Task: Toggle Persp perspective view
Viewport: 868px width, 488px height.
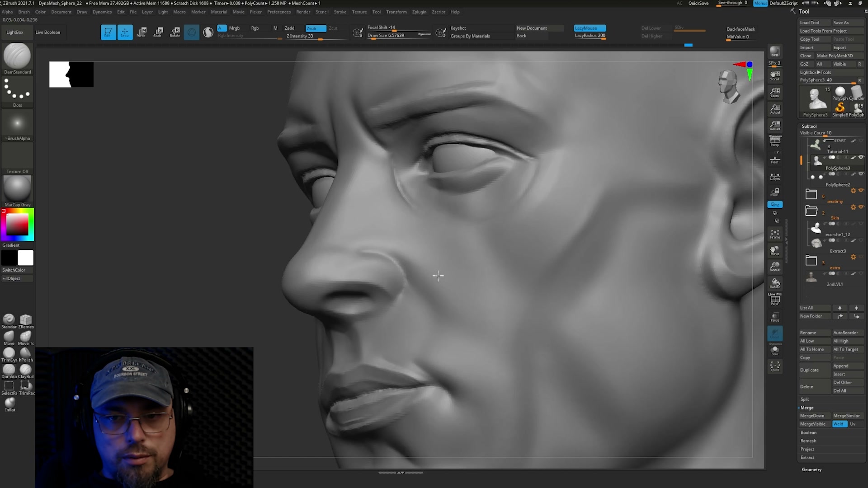Action: click(x=775, y=141)
